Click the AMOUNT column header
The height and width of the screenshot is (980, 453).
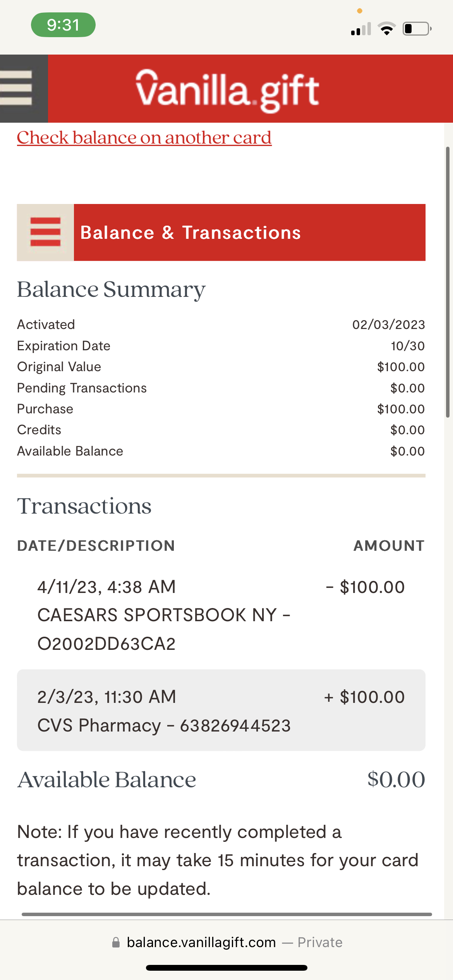389,546
